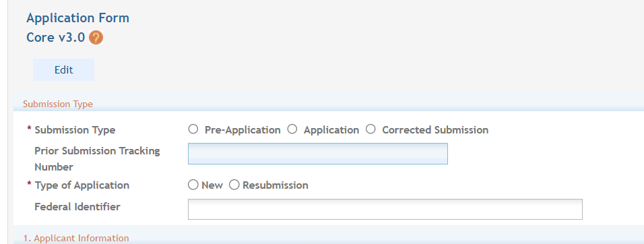644x244 pixels.
Task: Click the Core v3.0 version title
Action: (56, 38)
